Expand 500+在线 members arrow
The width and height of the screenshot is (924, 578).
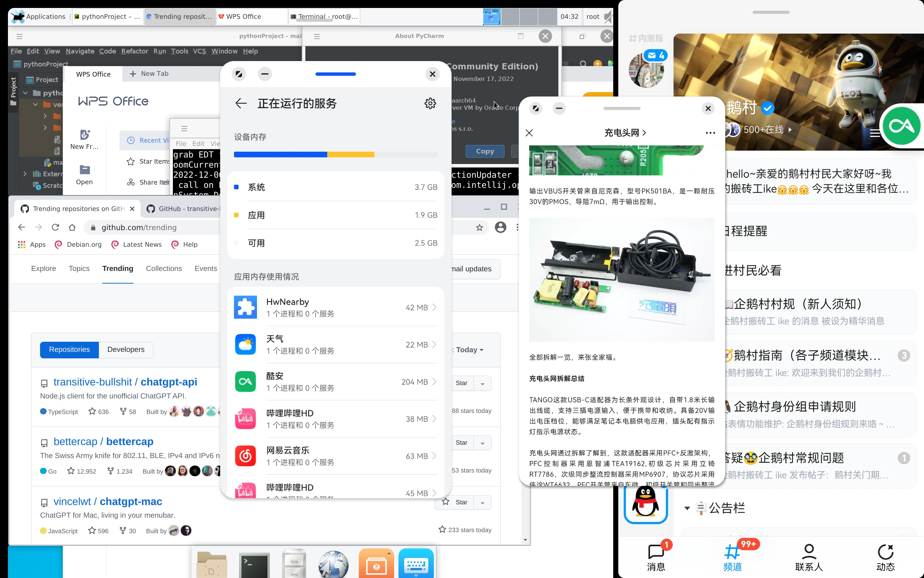point(790,130)
